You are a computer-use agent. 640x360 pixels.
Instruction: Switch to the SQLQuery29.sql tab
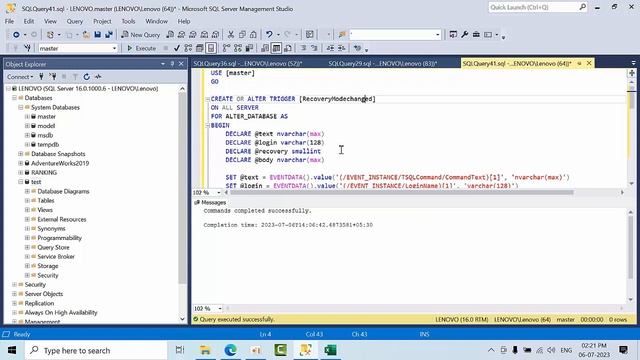coord(382,64)
